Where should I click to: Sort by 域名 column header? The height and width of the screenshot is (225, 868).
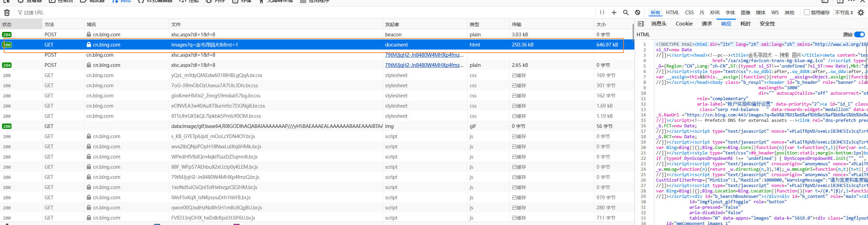[126, 24]
